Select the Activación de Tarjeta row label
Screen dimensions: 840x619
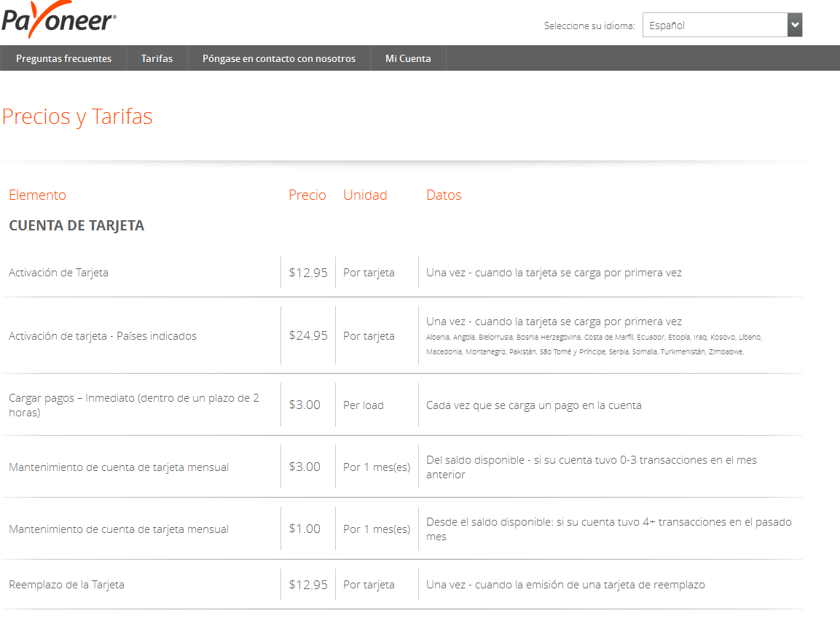coord(58,273)
